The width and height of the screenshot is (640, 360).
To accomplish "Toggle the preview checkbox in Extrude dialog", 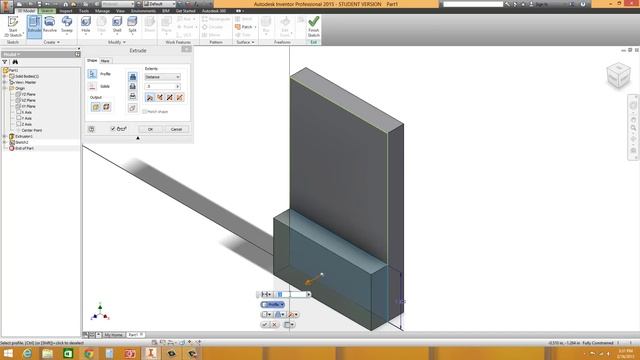I will coord(113,129).
